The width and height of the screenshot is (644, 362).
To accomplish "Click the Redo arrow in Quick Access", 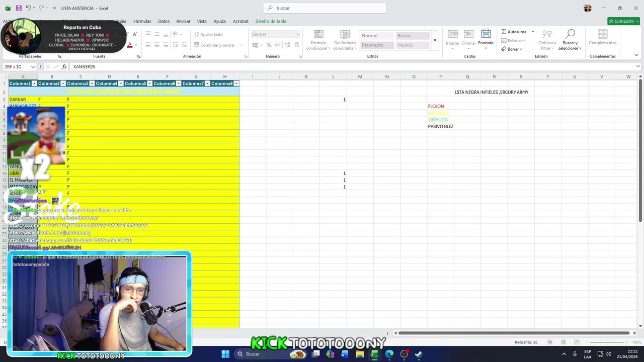I will tap(42, 8).
